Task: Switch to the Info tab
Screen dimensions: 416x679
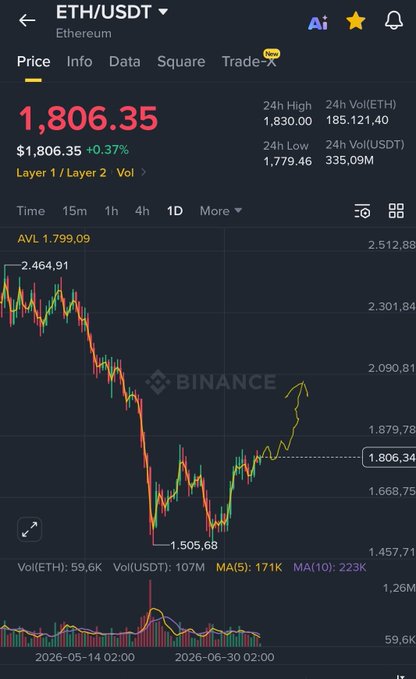Action: pyautogui.click(x=79, y=61)
